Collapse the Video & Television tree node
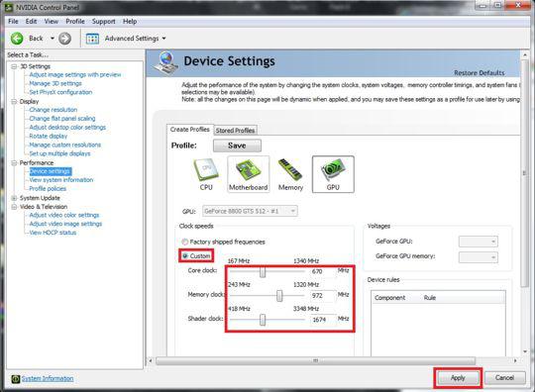The image size is (535, 392). pos(14,207)
